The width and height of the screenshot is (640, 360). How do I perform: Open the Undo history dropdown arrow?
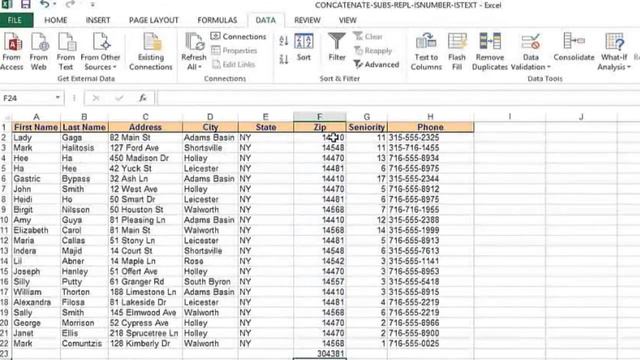(54, 5)
